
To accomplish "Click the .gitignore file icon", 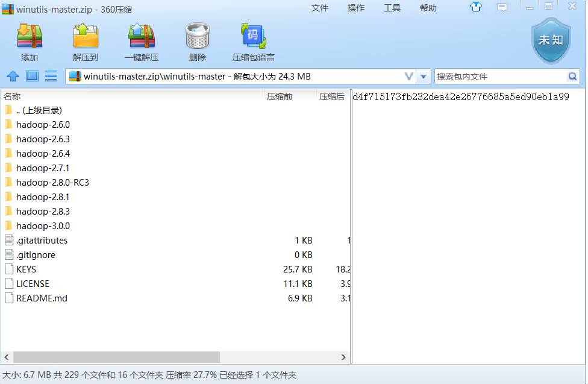I will click(9, 254).
